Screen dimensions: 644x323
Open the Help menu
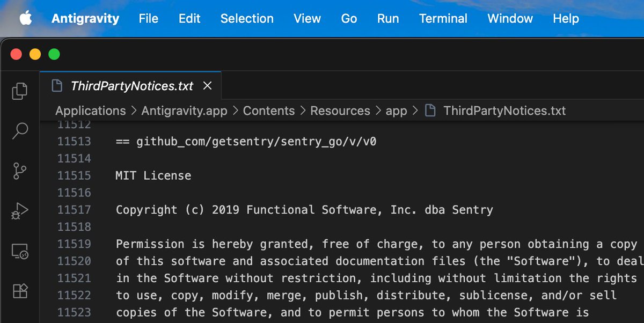pyautogui.click(x=566, y=18)
